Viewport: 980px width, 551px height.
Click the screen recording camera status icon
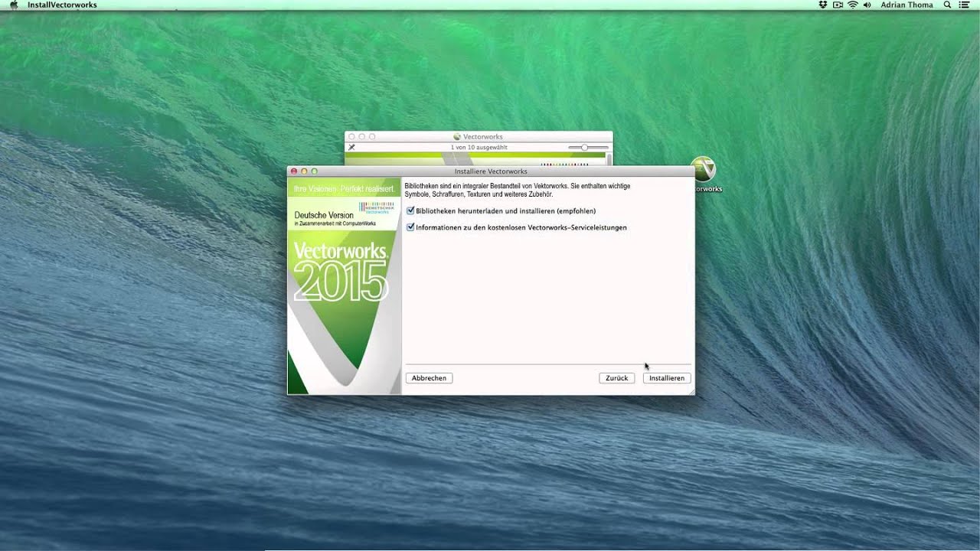(838, 5)
